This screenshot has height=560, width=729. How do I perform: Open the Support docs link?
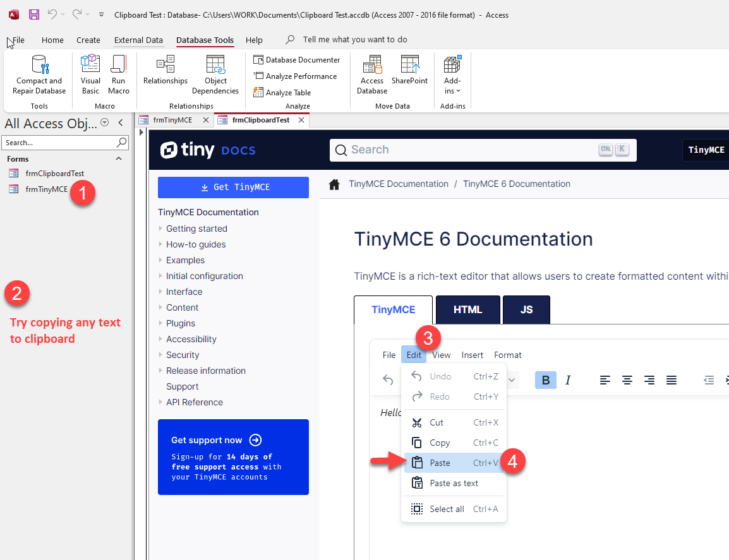pos(182,386)
